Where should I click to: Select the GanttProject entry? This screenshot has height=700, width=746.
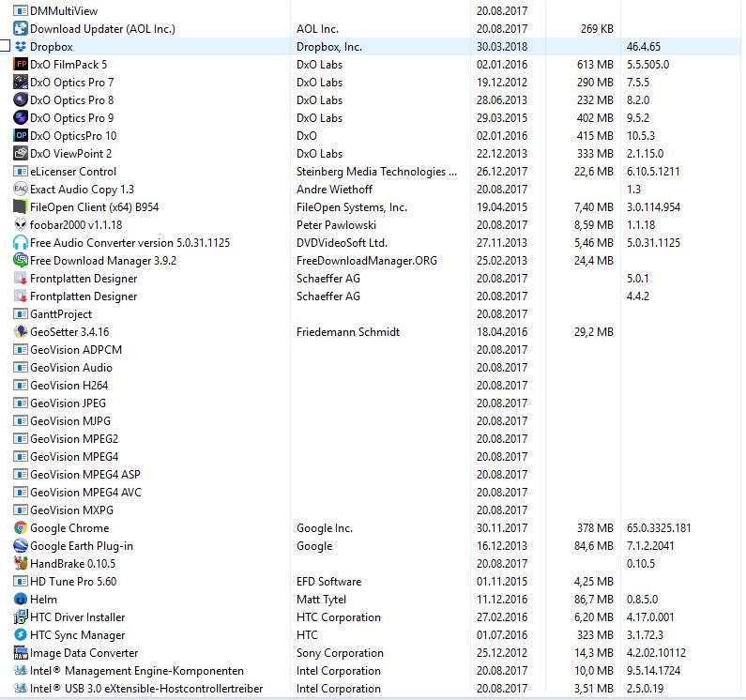coord(61,314)
